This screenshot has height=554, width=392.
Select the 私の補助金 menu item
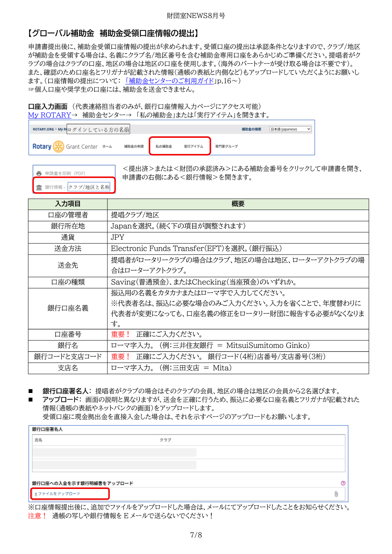pyautogui.click(x=164, y=147)
